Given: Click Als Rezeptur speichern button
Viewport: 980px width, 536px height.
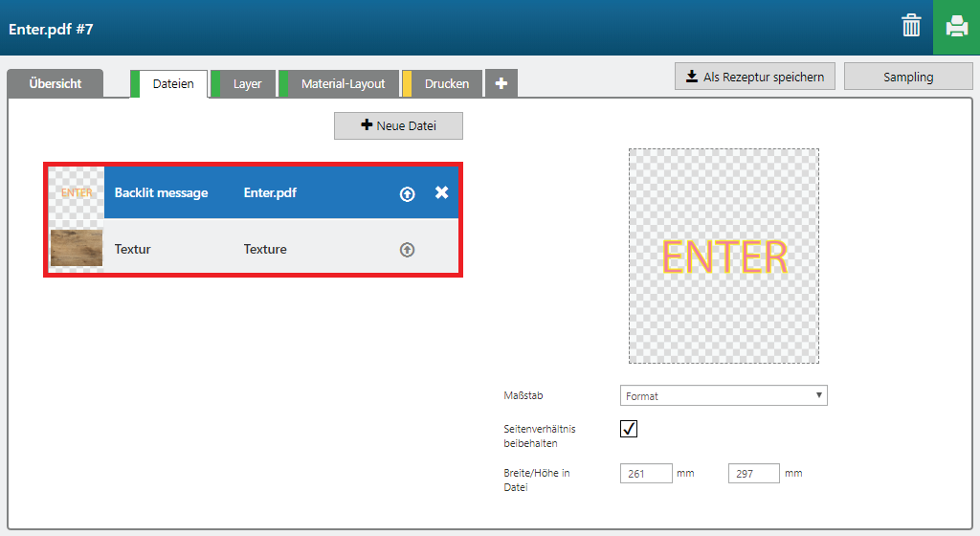Looking at the screenshot, I should [x=754, y=77].
